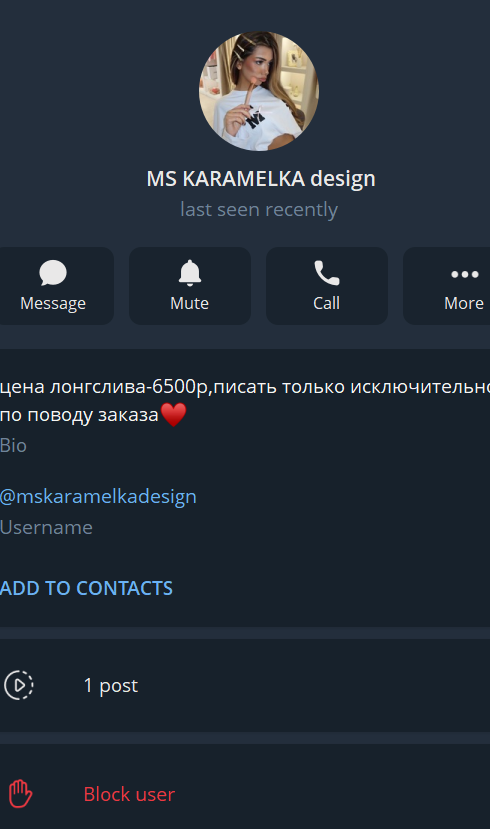Click the last seen recently status

259,209
